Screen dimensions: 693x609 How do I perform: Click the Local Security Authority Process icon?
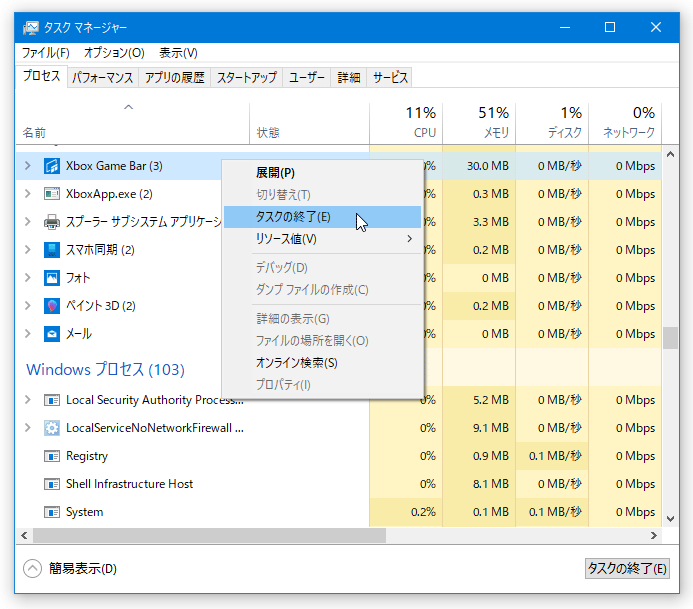[52, 400]
